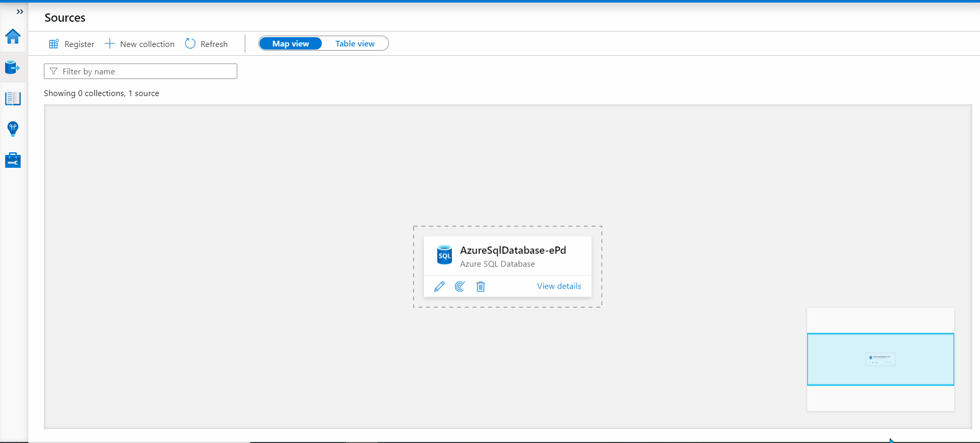
Task: Refresh the sources list
Action: click(x=214, y=44)
